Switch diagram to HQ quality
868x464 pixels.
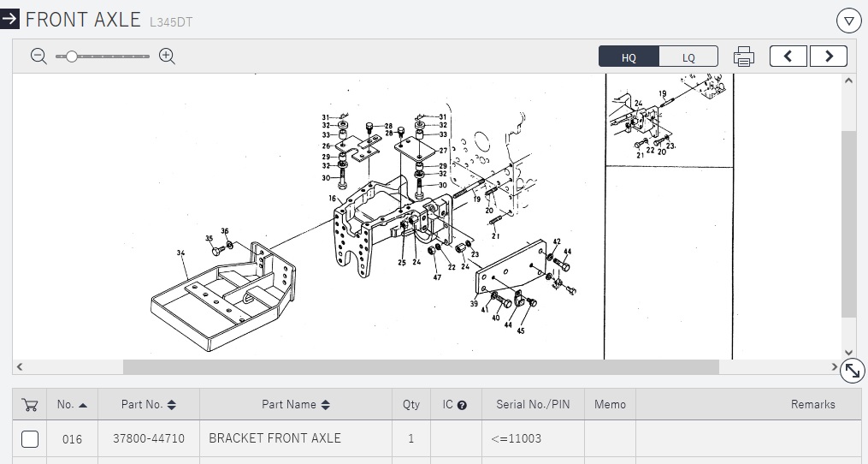pyautogui.click(x=629, y=57)
